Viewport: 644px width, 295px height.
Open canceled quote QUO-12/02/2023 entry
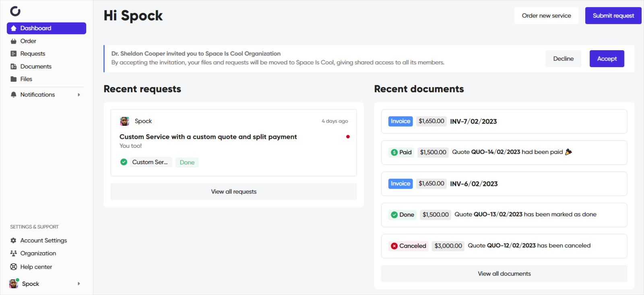point(504,246)
